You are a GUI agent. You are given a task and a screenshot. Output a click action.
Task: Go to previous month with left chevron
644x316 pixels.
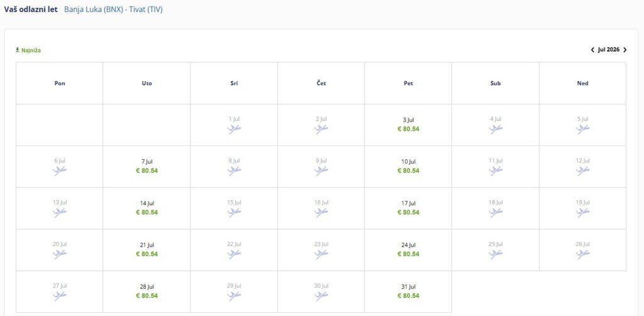(x=592, y=50)
